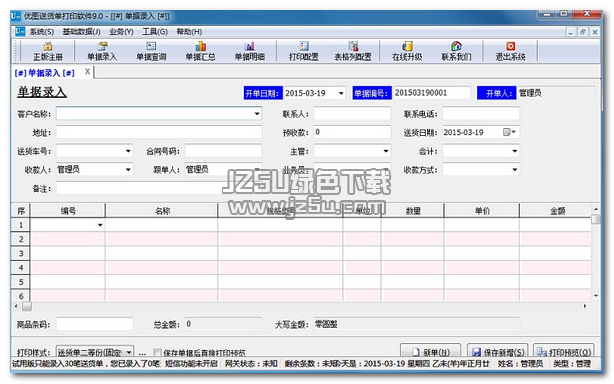Click the 名称 column header
This screenshot has width=614, height=384.
161,211
